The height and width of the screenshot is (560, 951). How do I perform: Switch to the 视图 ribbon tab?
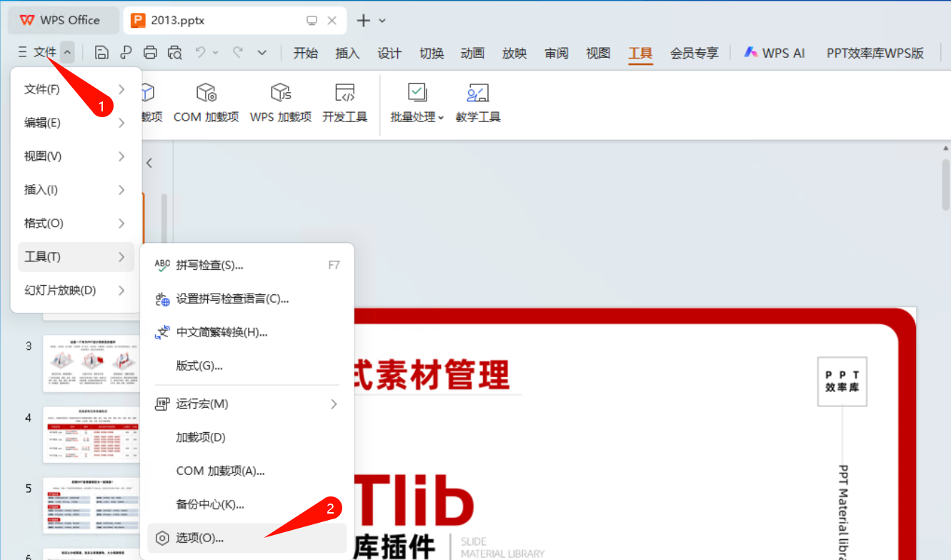coord(598,53)
